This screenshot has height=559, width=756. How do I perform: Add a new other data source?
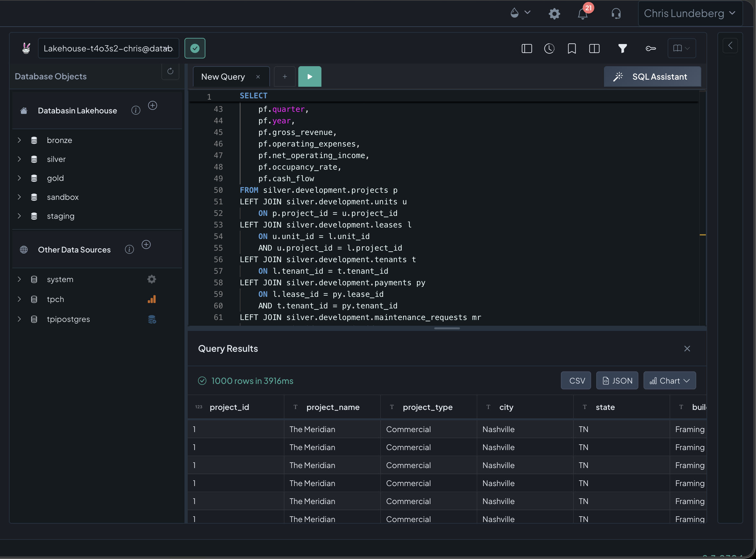pyautogui.click(x=146, y=245)
